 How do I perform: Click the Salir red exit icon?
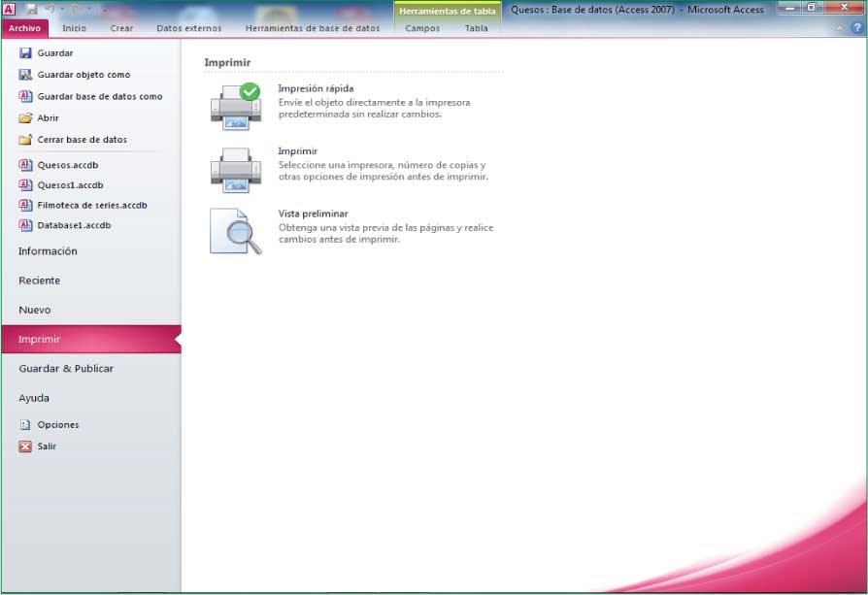(25, 446)
